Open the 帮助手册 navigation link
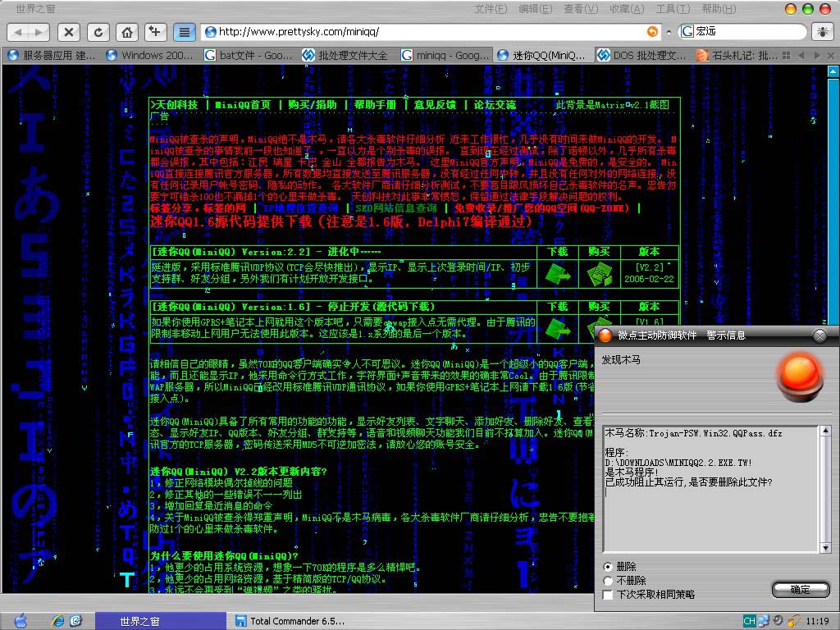This screenshot has width=840, height=630. click(375, 105)
